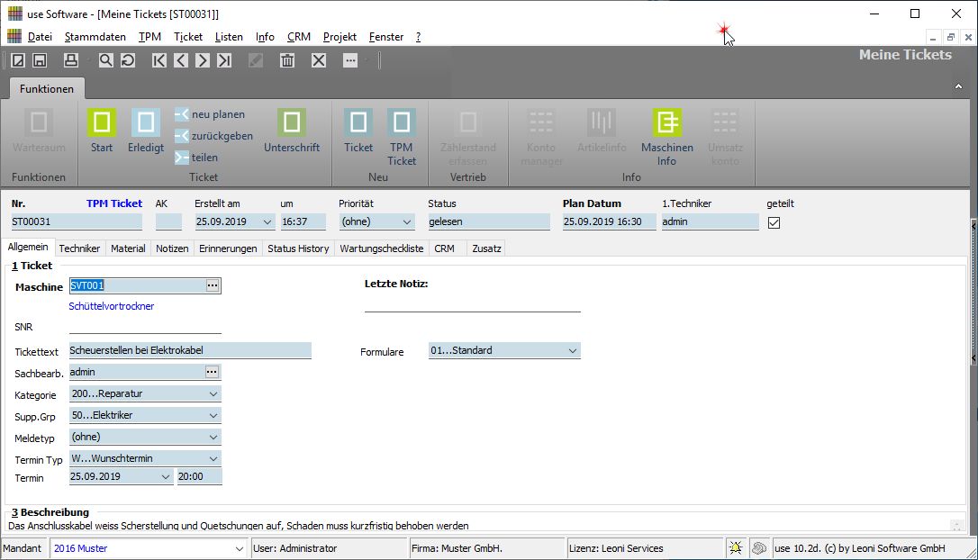Click the refresh toolbar icon
This screenshot has width=978, height=560.
point(128,60)
